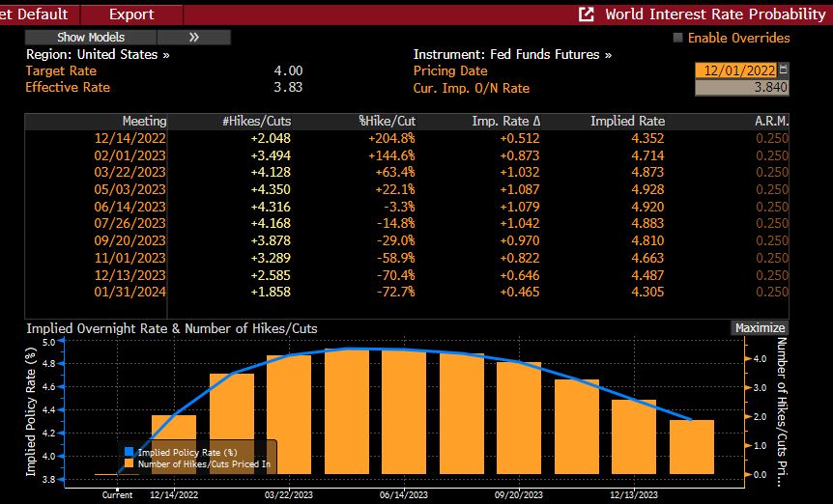Screen dimensions: 833x504
Task: Click the orange Number of Hikes/Cuts legend swatch
Action: pyautogui.click(x=129, y=463)
